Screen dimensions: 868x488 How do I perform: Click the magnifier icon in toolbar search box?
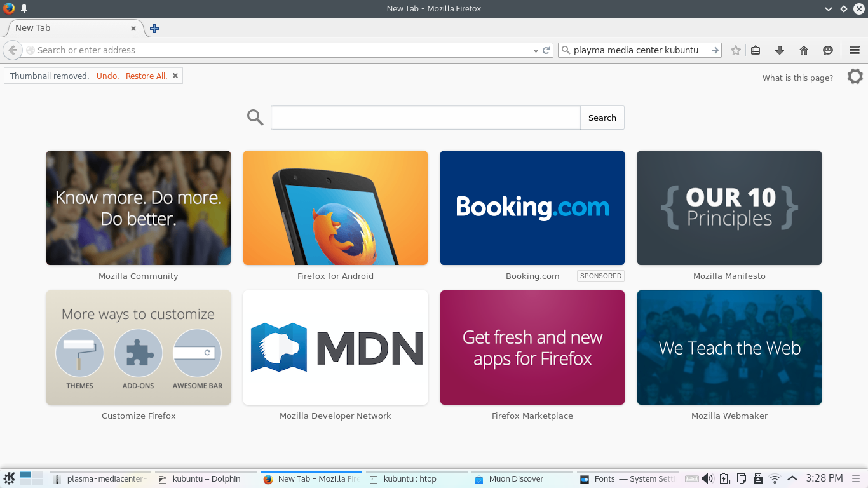[x=566, y=50]
